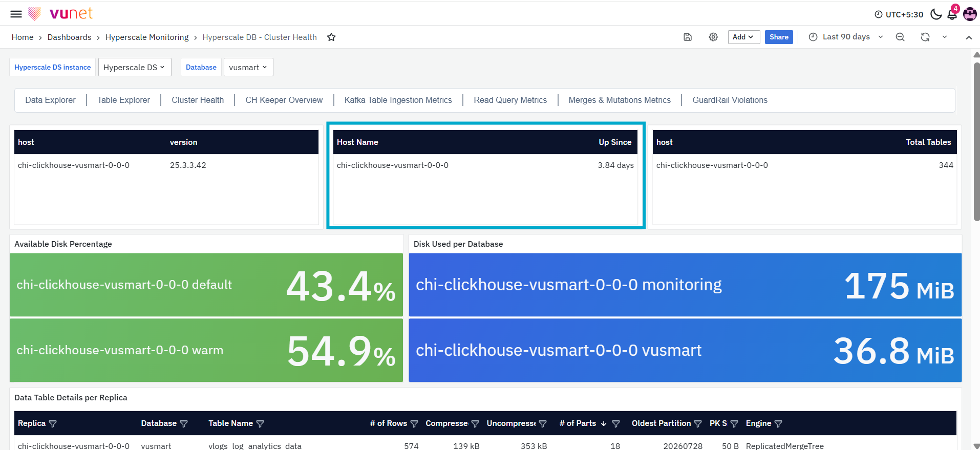
Task: Open dashboard settings gear
Action: tap(713, 37)
